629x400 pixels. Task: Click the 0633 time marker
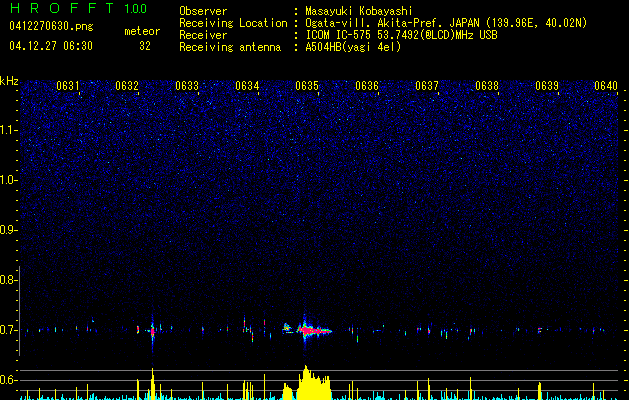click(187, 86)
